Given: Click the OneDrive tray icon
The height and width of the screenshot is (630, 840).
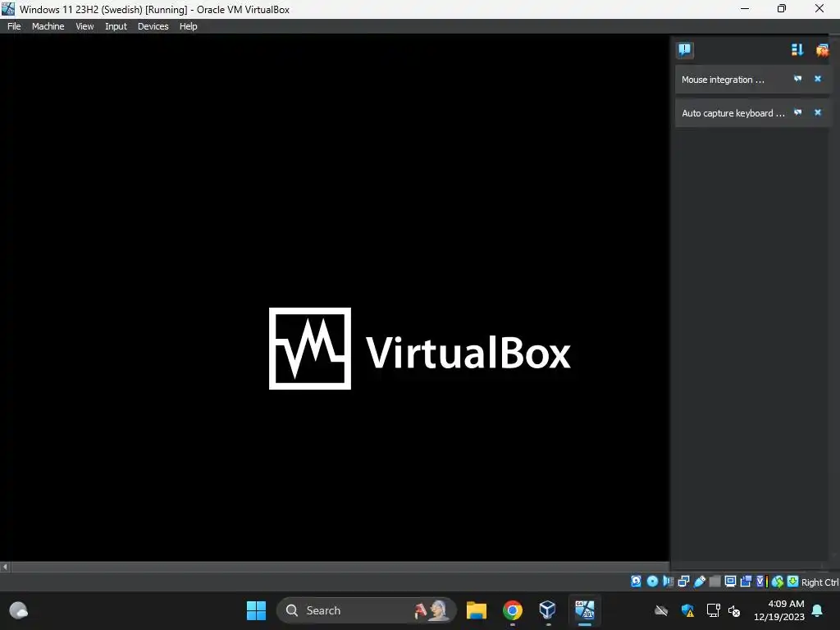Looking at the screenshot, I should (661, 610).
